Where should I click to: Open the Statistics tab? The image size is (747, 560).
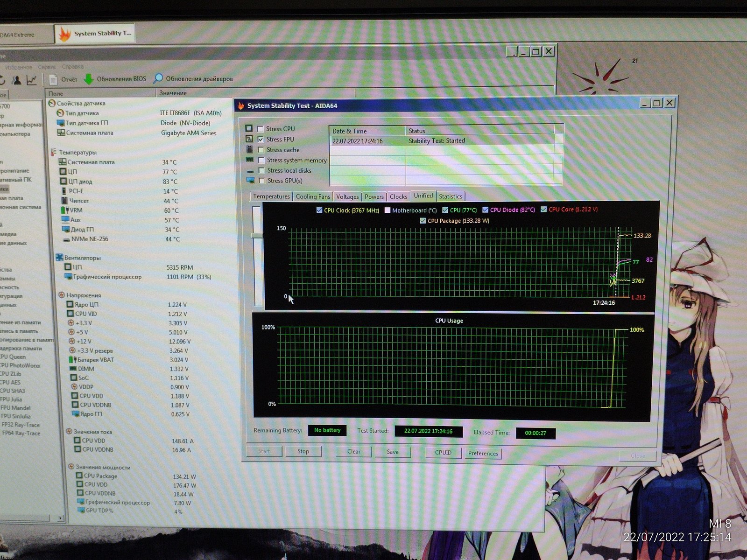tap(451, 196)
